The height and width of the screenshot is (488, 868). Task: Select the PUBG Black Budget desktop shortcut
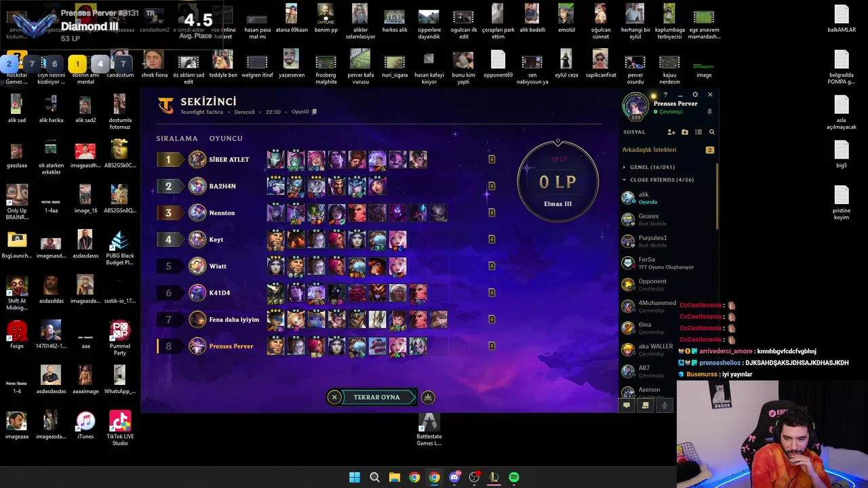click(x=120, y=248)
